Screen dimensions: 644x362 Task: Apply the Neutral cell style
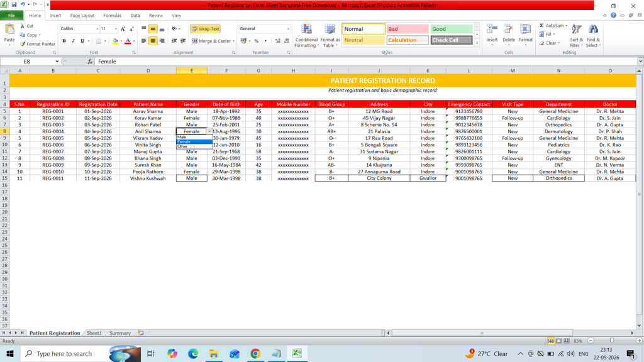coord(364,40)
